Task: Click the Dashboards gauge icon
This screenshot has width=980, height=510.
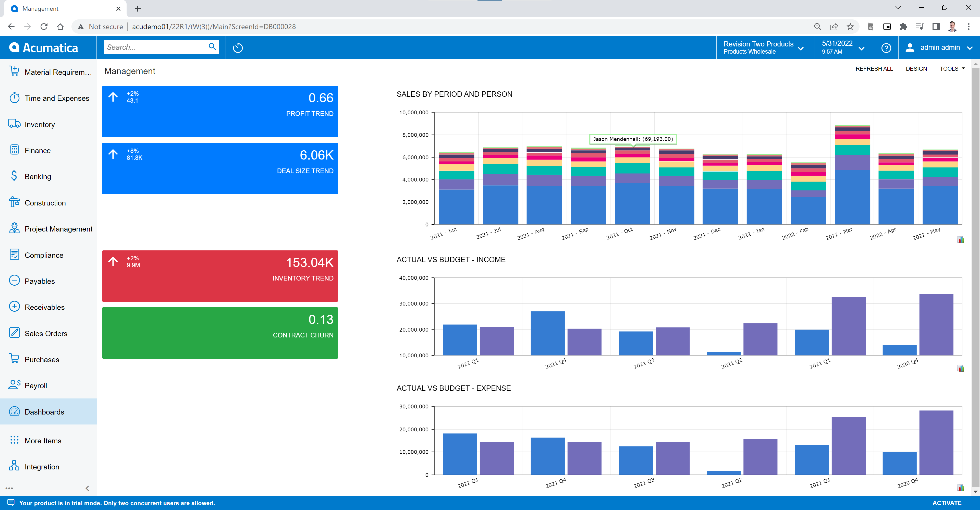Action: coord(14,411)
